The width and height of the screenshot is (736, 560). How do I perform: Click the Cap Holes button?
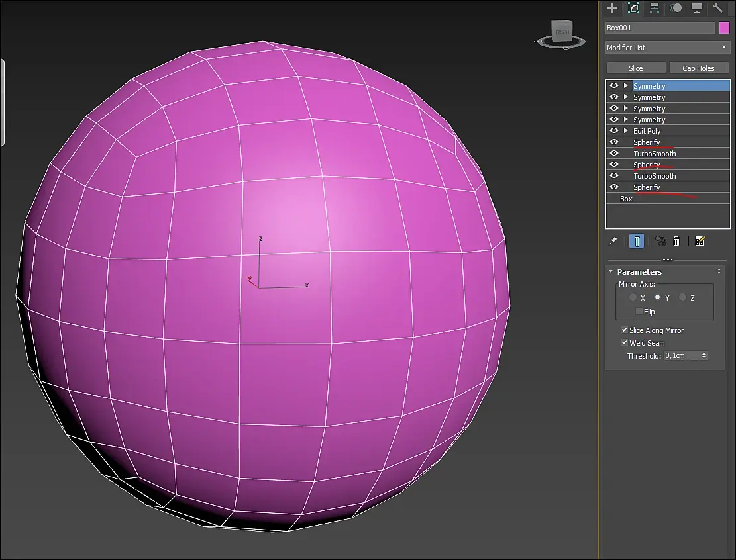click(698, 68)
